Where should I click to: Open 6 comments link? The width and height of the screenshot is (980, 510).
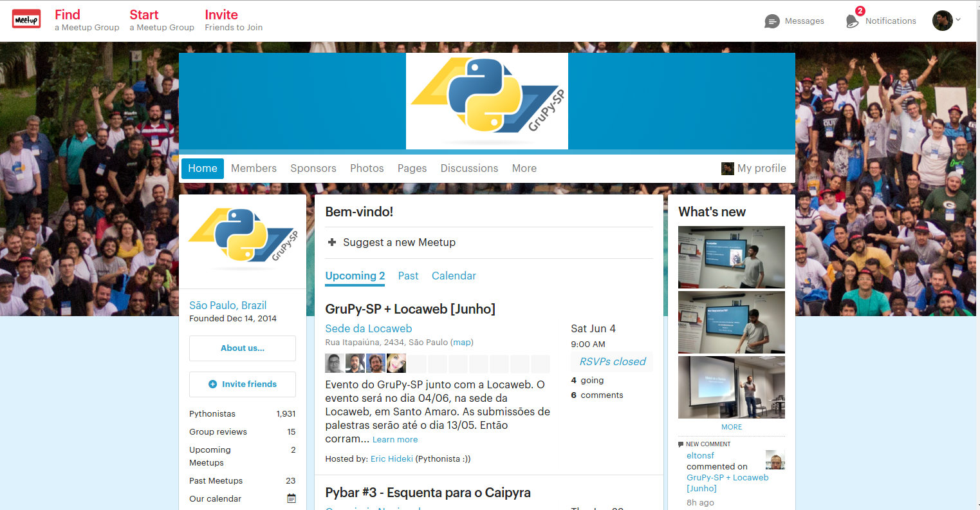click(x=597, y=395)
